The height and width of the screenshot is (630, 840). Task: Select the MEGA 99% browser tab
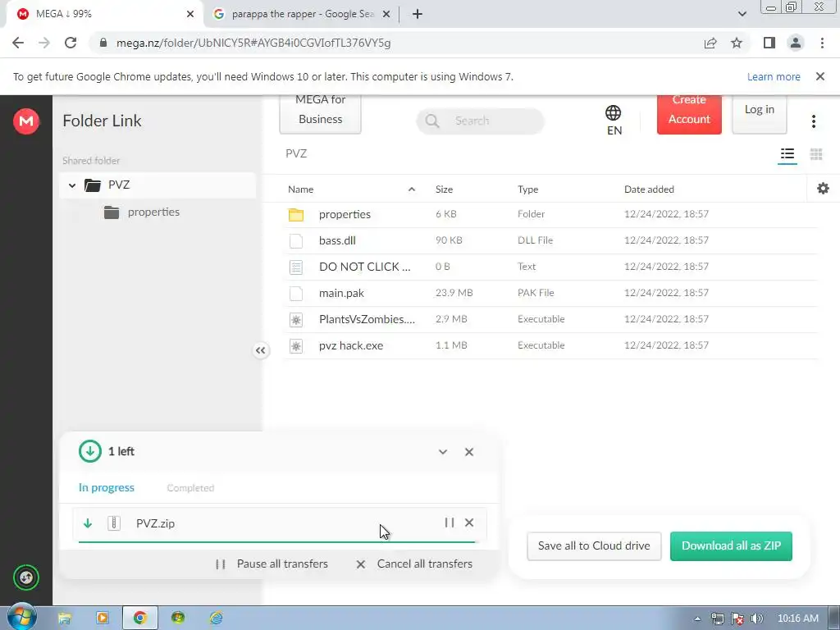coord(104,14)
